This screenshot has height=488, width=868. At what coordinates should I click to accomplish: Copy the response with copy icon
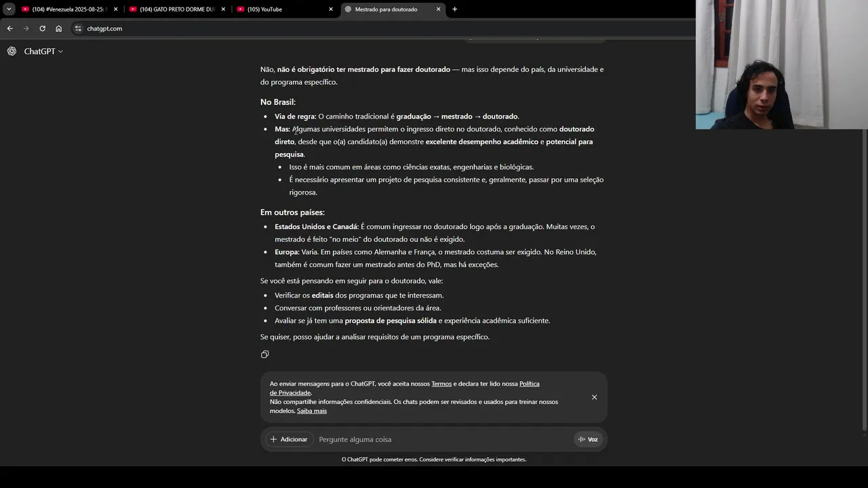click(x=264, y=354)
